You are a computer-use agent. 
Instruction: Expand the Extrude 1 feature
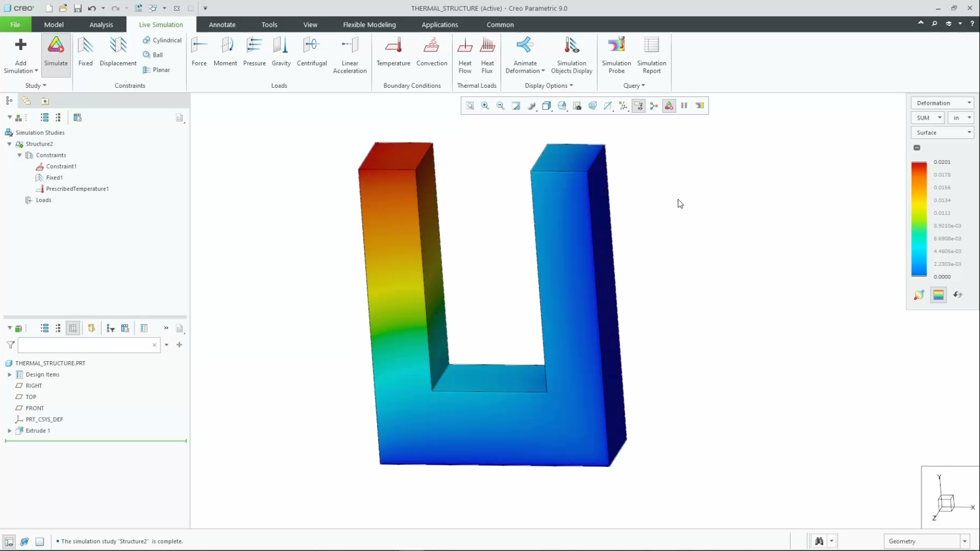9,431
